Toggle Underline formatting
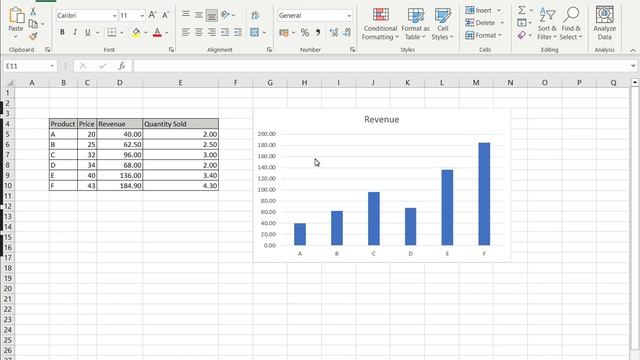The image size is (640, 360). [87, 32]
